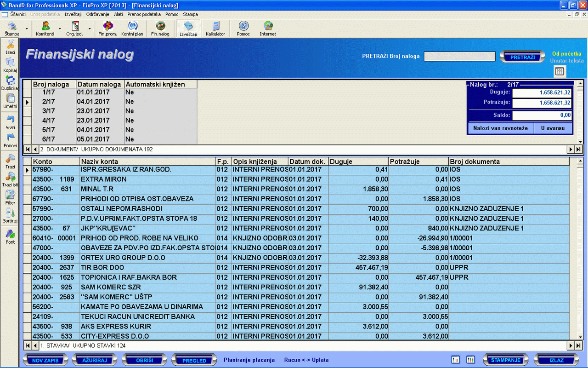Select the Od početka search option
This screenshot has width=588, height=368.
(566, 54)
